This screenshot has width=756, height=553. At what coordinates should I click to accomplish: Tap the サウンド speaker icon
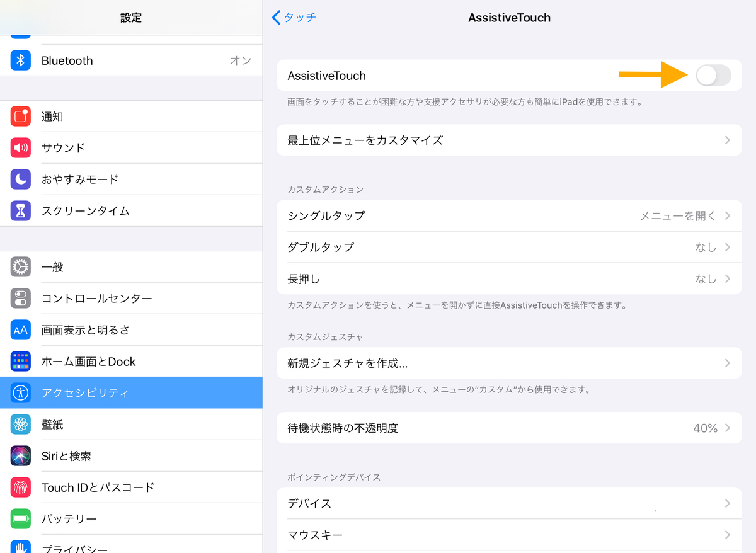click(21, 148)
